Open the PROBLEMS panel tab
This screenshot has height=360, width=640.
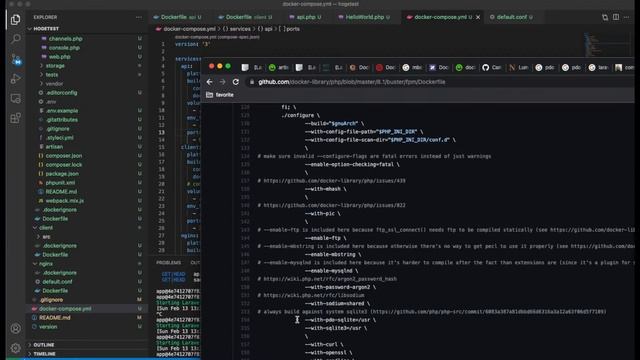[x=169, y=262]
